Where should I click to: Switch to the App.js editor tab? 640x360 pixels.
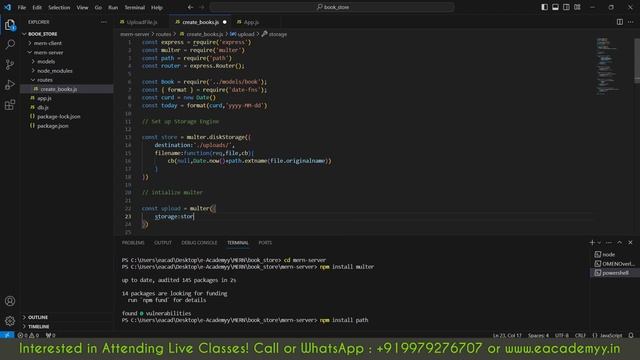pyautogui.click(x=251, y=22)
